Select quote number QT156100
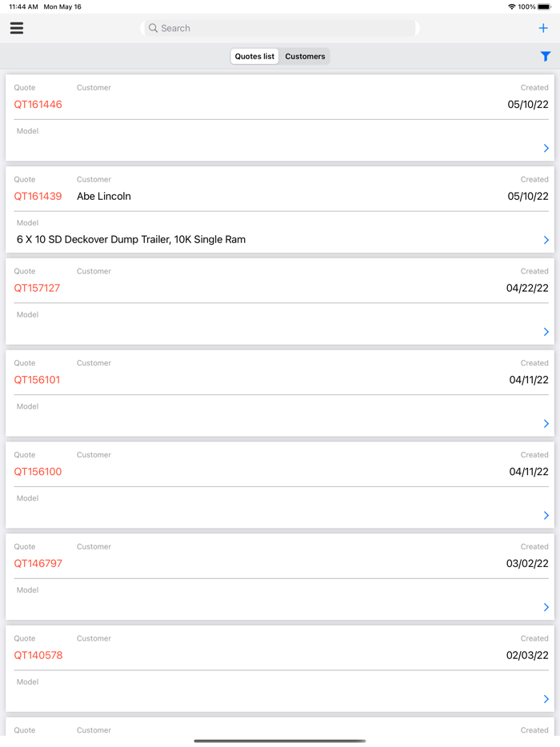Viewport: 560px width, 747px height. click(x=37, y=471)
